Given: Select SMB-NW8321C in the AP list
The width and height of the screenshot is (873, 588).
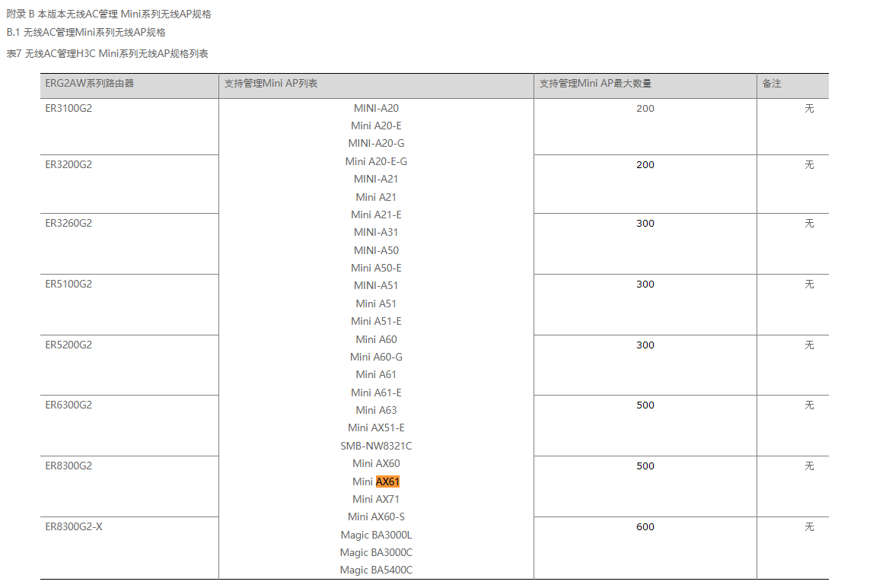Looking at the screenshot, I should (x=376, y=446).
